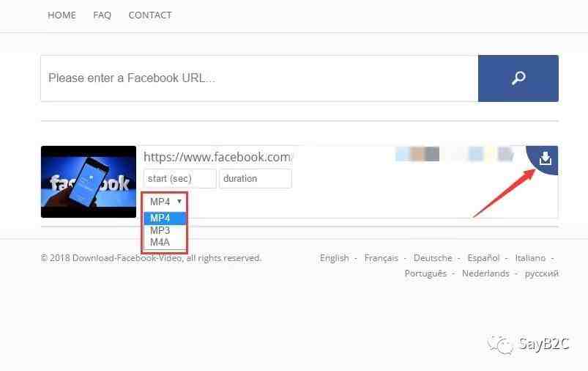588x371 pixels.
Task: Click the Facebook video thumbnail
Action: coord(89,182)
